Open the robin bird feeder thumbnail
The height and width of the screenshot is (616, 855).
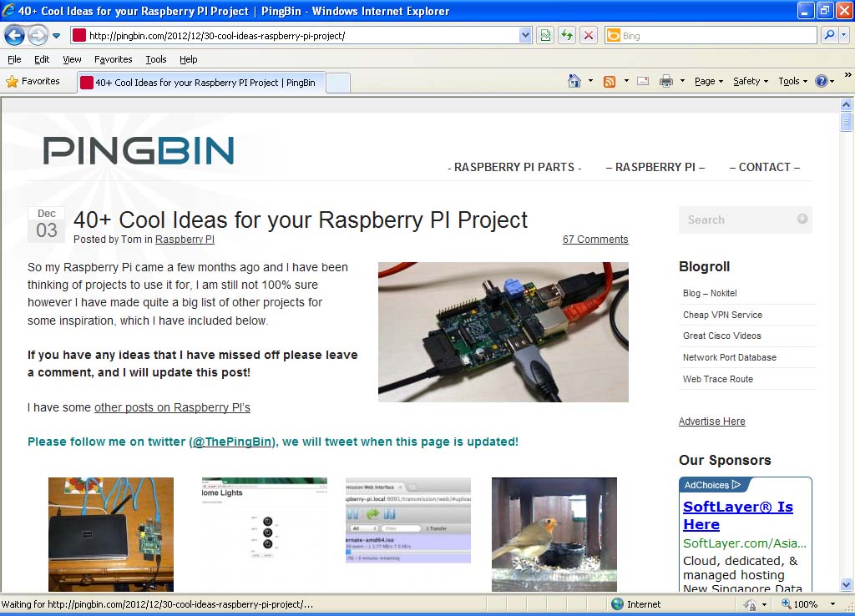(x=554, y=534)
